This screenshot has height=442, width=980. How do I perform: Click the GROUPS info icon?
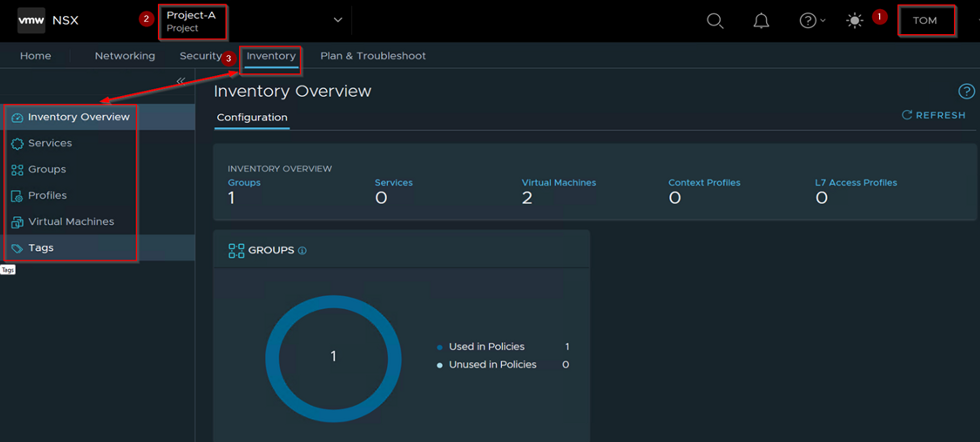click(302, 251)
